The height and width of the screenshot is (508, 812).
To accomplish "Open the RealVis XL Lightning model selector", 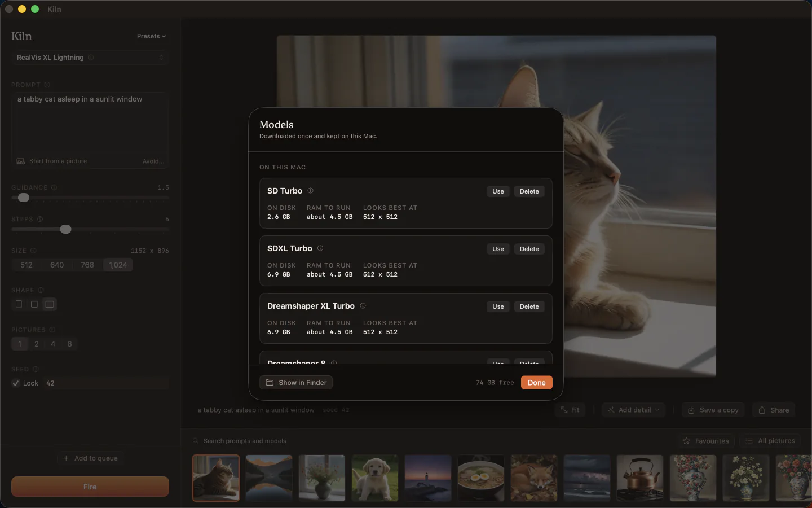I will (90, 58).
